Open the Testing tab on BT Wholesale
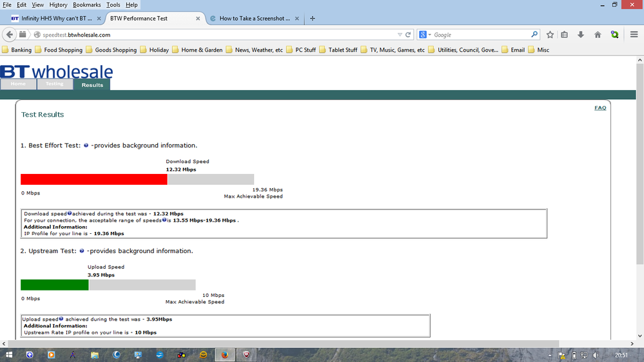Screen dimensions: 644x362 pos(55,84)
